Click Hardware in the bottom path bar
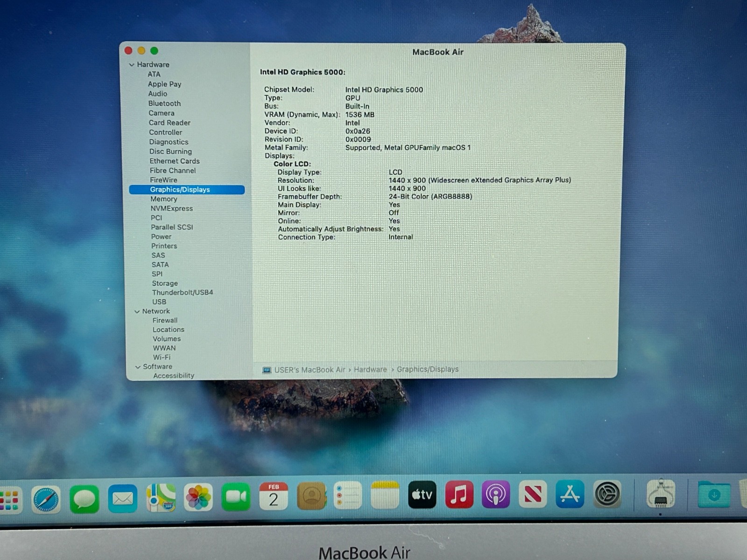Viewport: 747px width, 560px height. tap(370, 370)
